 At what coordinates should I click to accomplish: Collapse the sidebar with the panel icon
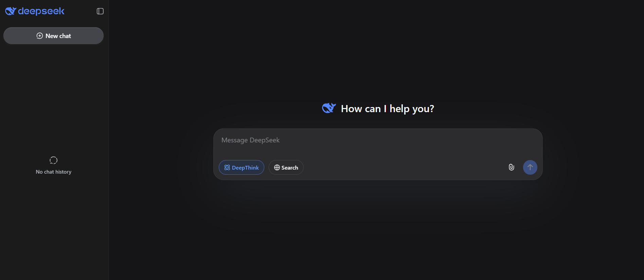click(100, 11)
